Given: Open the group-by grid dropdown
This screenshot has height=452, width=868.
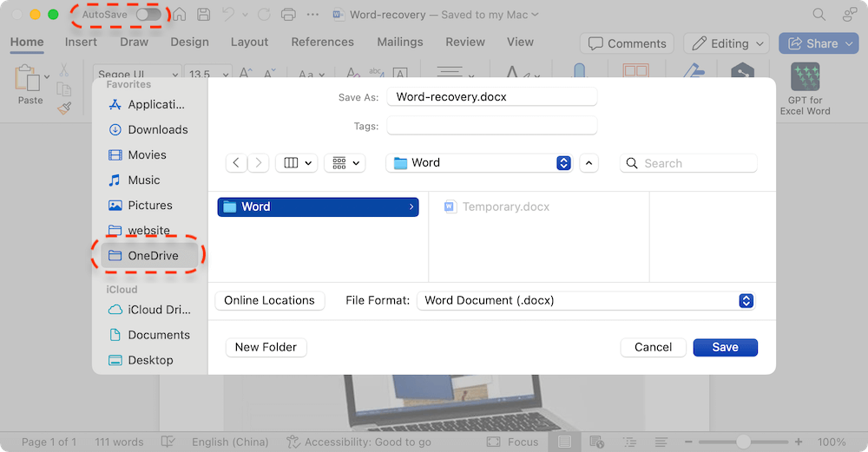Looking at the screenshot, I should (x=345, y=162).
